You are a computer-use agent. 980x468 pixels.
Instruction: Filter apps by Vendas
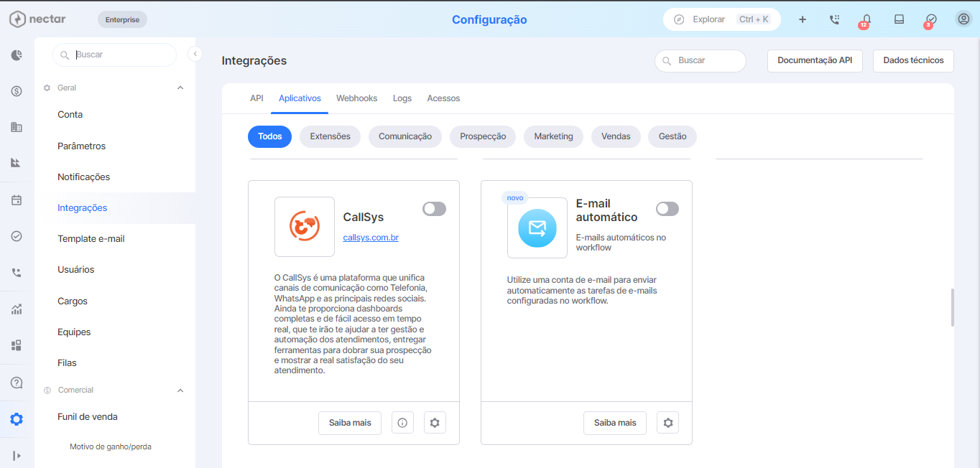click(616, 136)
